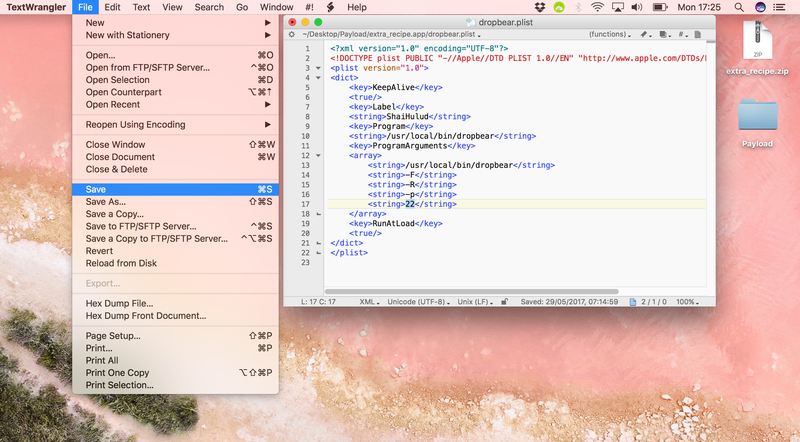Open the XML language dropdown in the status bar
The height and width of the screenshot is (442, 800).
click(369, 302)
